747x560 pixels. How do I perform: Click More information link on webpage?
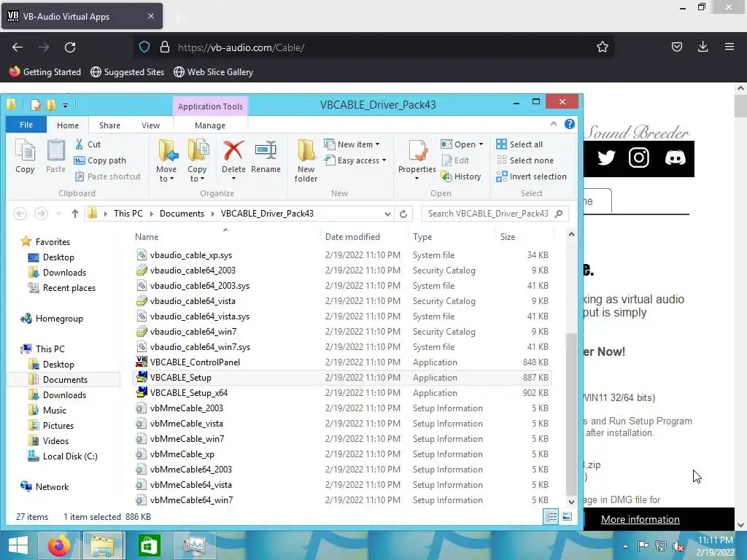click(640, 519)
